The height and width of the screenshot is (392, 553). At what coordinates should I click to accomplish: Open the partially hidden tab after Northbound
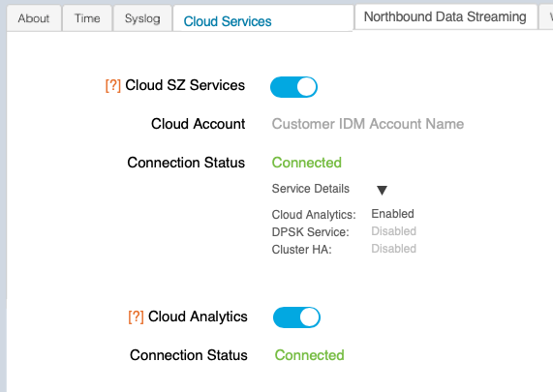point(546,16)
